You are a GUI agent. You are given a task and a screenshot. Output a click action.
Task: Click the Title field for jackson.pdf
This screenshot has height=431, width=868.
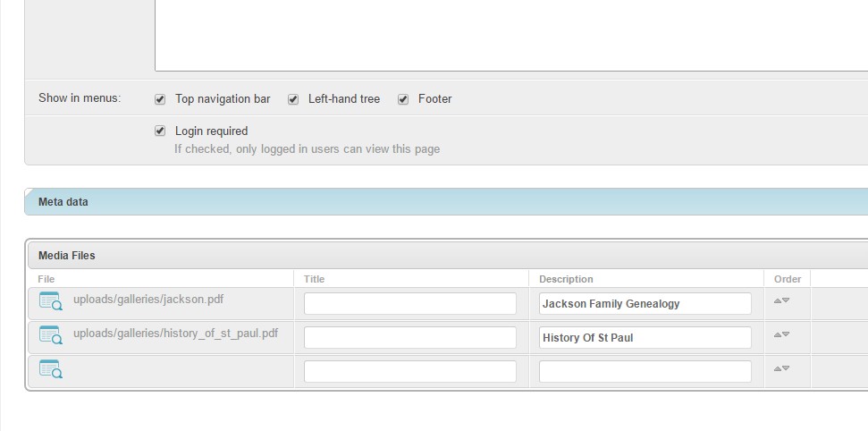tap(410, 304)
